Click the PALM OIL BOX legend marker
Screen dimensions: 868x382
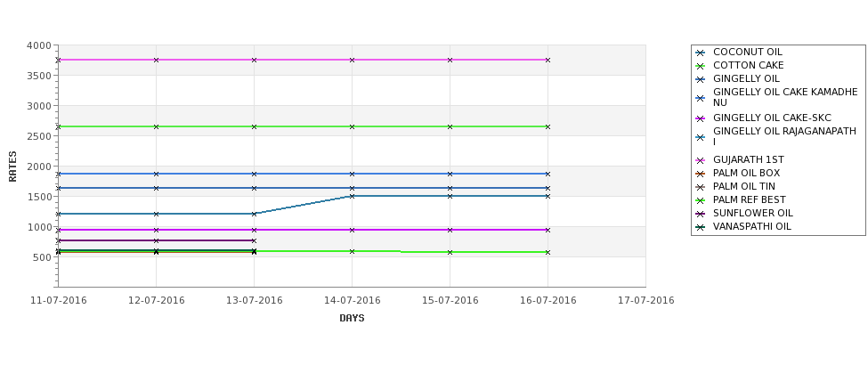(701, 174)
